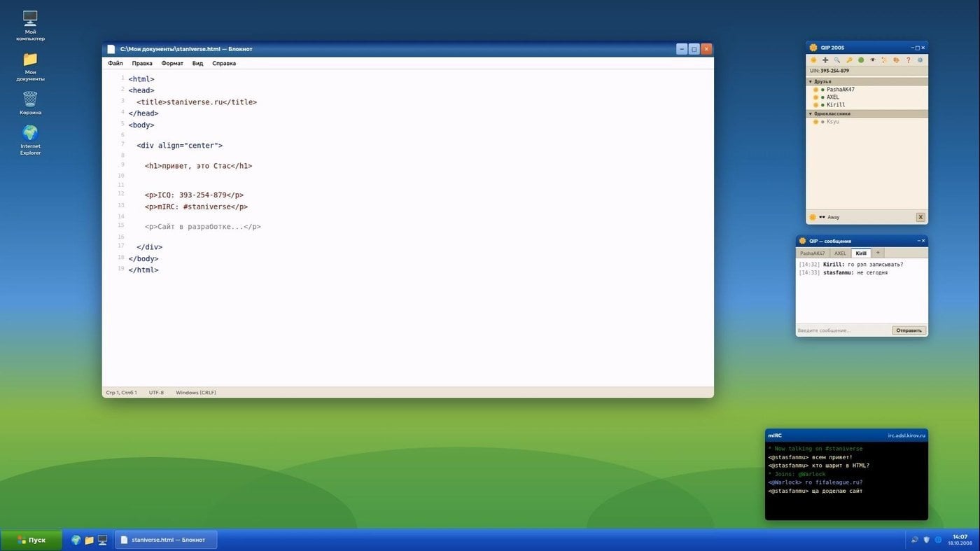Select contact AXEL in the contact list
This screenshot has width=980, height=551.
pyautogui.click(x=832, y=97)
